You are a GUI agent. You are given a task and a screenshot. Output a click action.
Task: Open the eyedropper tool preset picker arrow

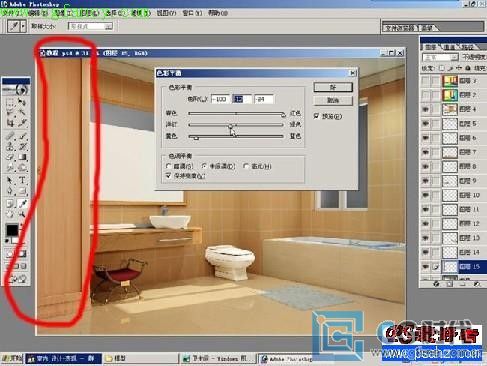23,26
